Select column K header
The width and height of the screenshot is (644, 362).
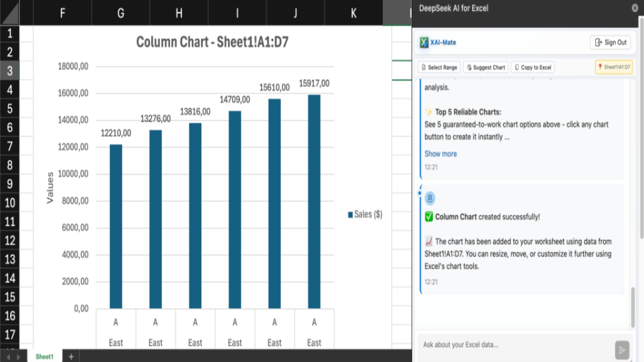pos(354,13)
